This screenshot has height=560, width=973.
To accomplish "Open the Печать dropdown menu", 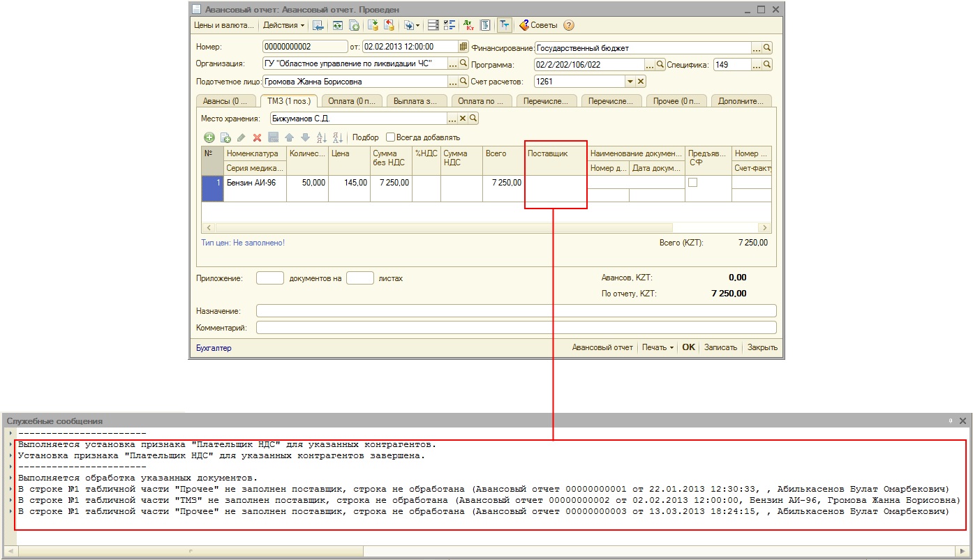I will click(x=658, y=347).
